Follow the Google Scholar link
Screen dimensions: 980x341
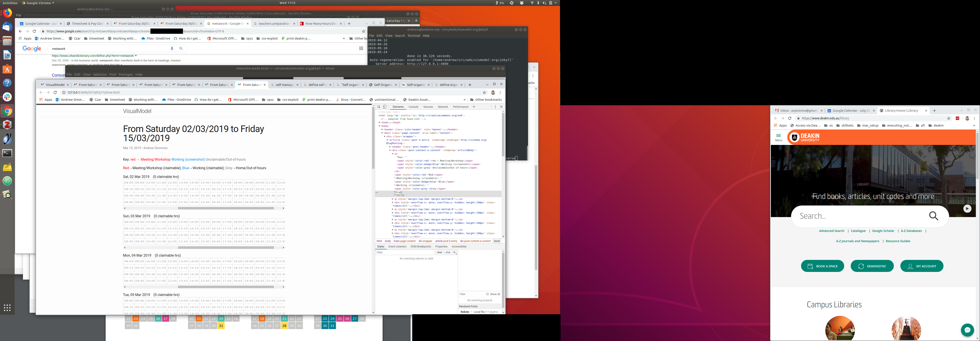(x=883, y=231)
